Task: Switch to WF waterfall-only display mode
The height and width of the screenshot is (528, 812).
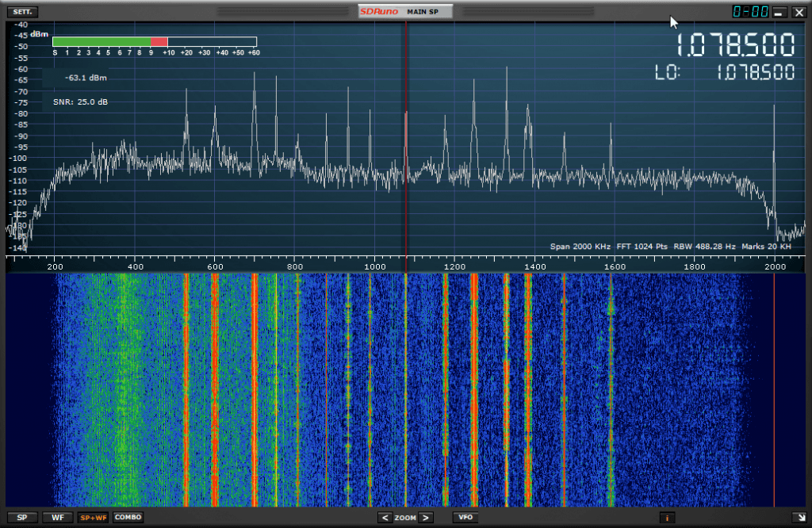Action: 57,518
